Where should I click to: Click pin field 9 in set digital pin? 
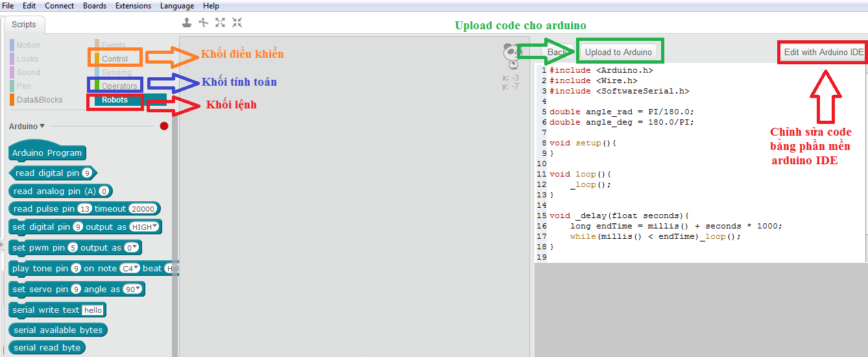pos(78,227)
